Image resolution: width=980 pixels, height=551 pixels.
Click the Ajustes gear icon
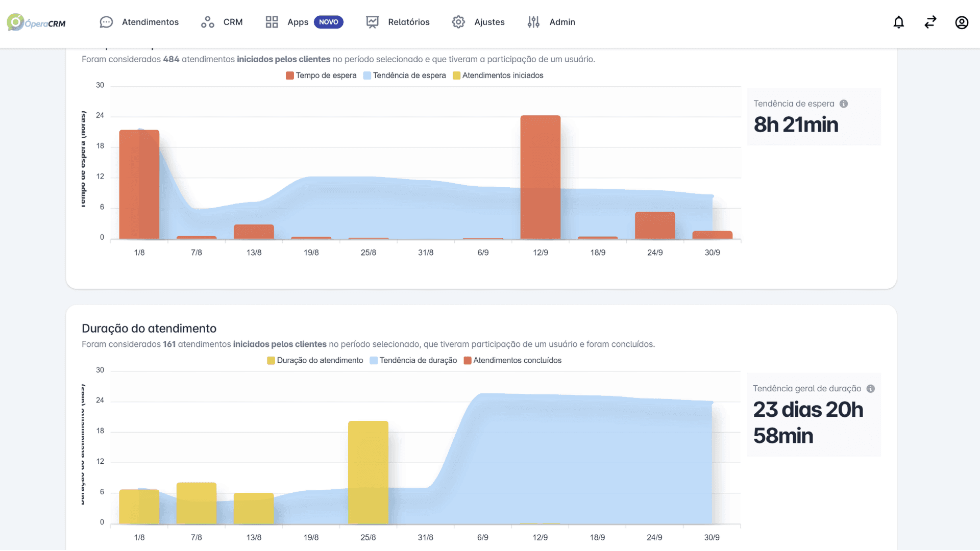pos(458,22)
